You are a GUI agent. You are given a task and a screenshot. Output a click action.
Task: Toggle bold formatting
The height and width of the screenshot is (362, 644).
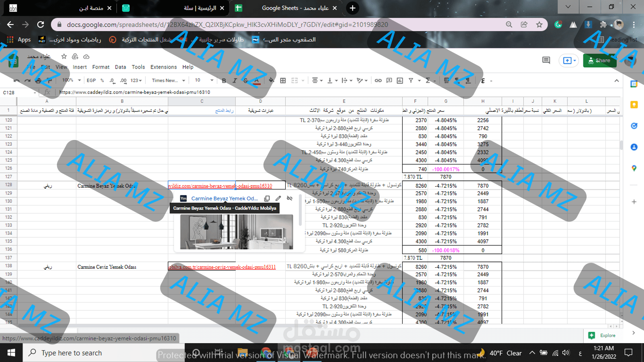coord(224,81)
